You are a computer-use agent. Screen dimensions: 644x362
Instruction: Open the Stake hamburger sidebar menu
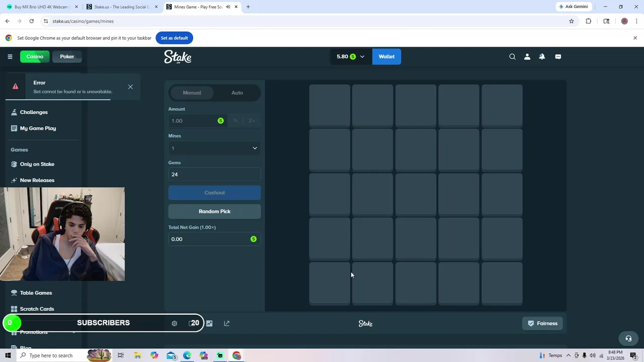[10, 56]
